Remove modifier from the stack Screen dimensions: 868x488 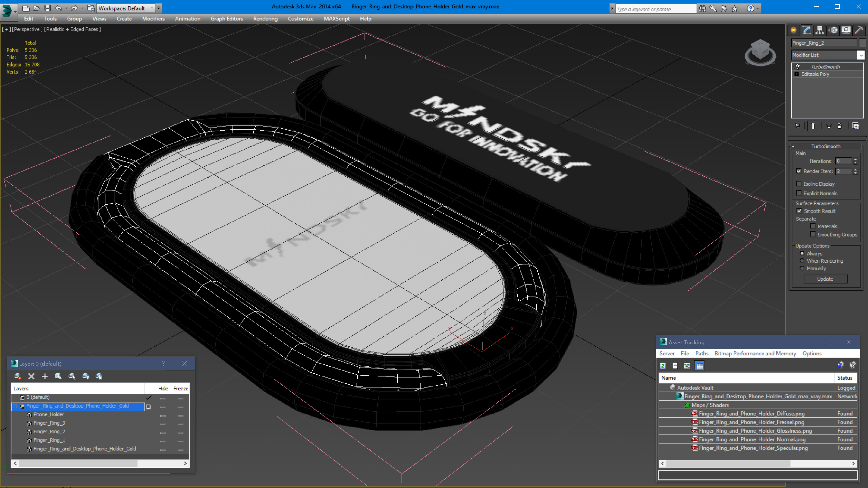[x=839, y=126]
